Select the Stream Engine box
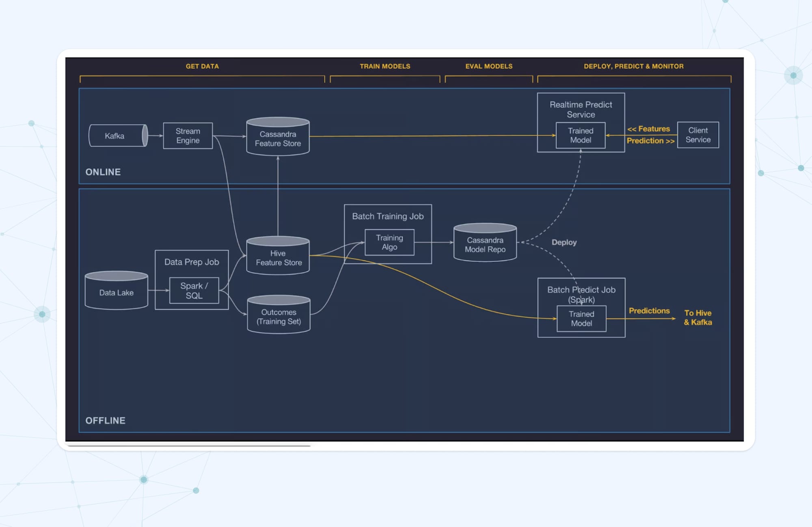This screenshot has width=812, height=527. [x=188, y=136]
